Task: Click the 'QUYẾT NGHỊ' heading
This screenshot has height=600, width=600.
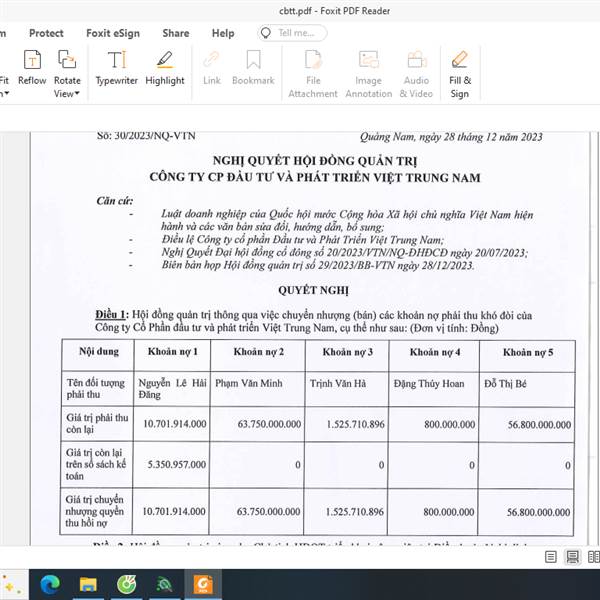Action: tap(313, 290)
